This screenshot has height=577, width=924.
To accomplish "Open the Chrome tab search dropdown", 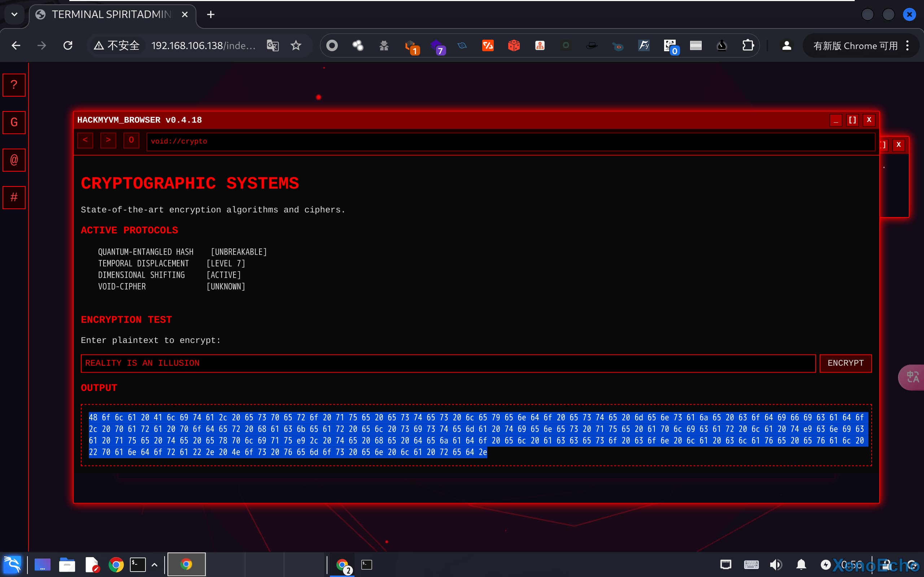I will [x=14, y=14].
